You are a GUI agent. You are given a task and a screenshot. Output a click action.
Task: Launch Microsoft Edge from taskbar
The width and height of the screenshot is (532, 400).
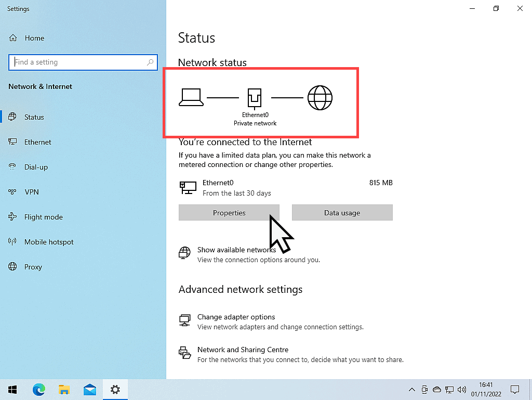tap(39, 389)
